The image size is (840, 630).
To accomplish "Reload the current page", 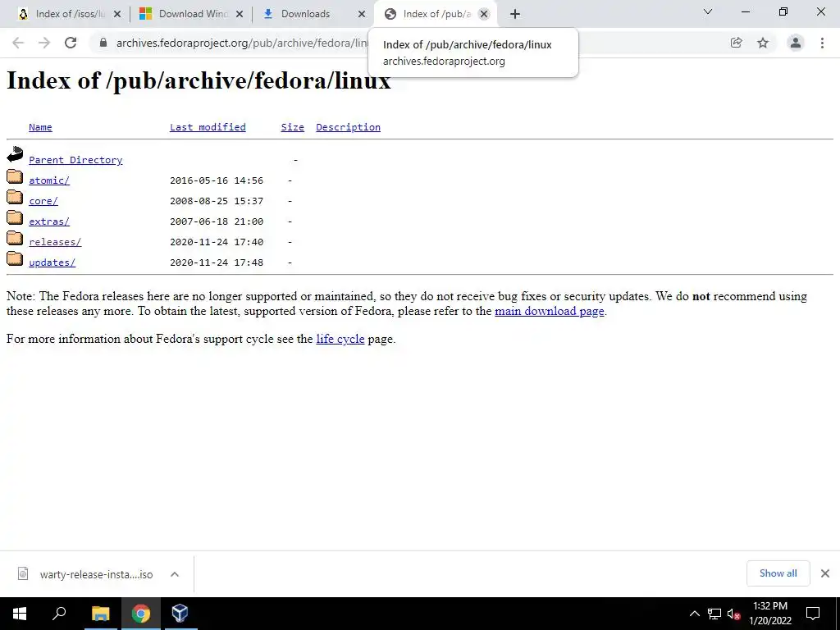I will coord(71,43).
